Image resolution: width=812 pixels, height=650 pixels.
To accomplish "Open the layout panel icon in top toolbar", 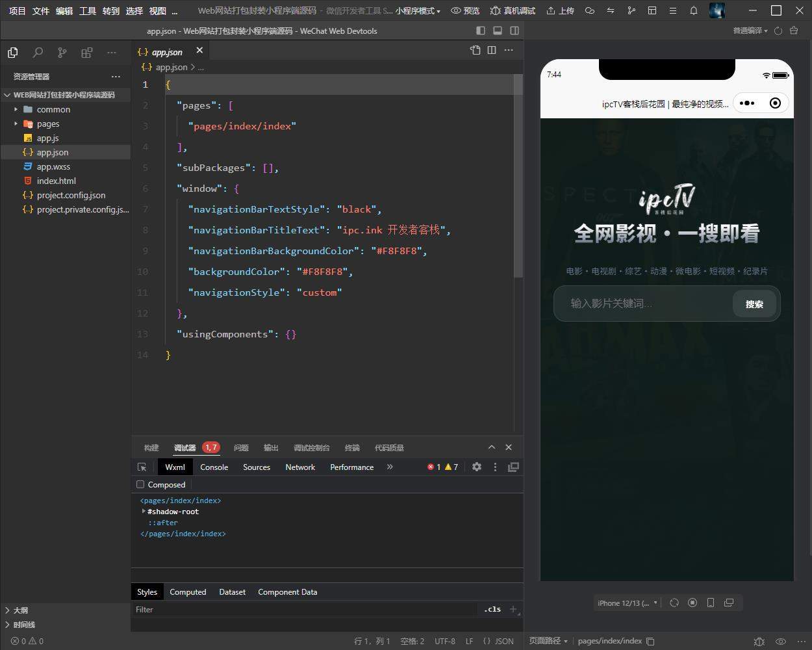I will [x=652, y=10].
